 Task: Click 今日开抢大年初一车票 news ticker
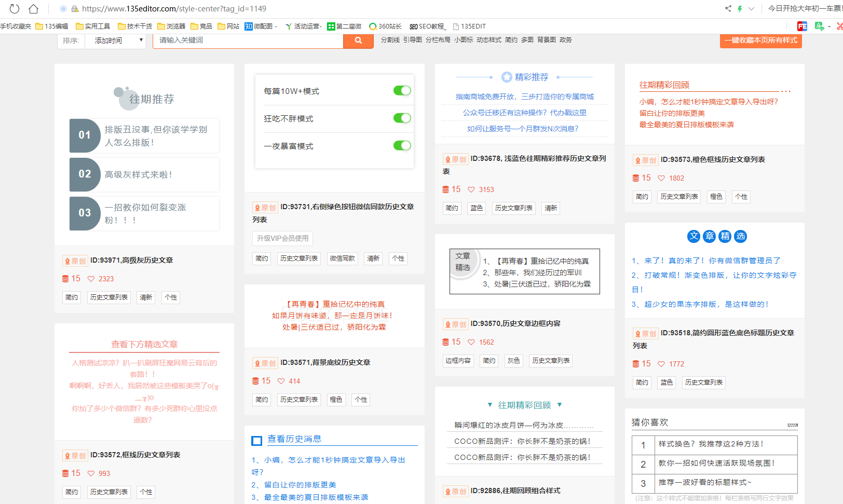(x=805, y=8)
